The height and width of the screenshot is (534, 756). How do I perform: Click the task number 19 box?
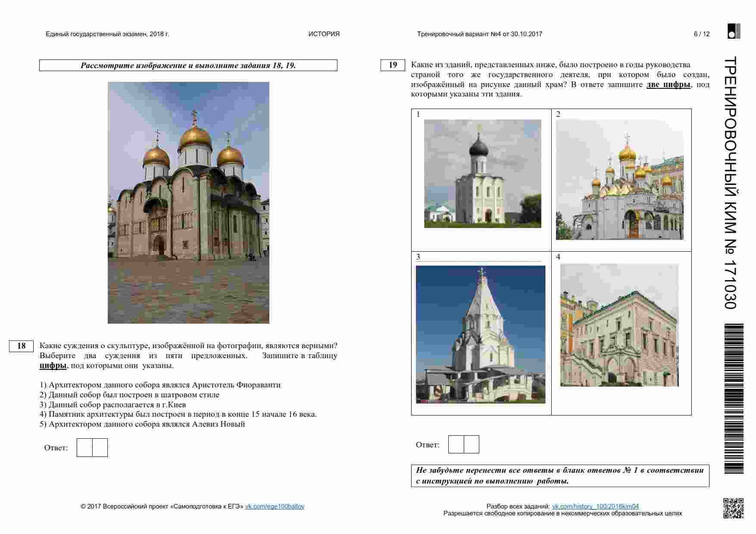393,65
